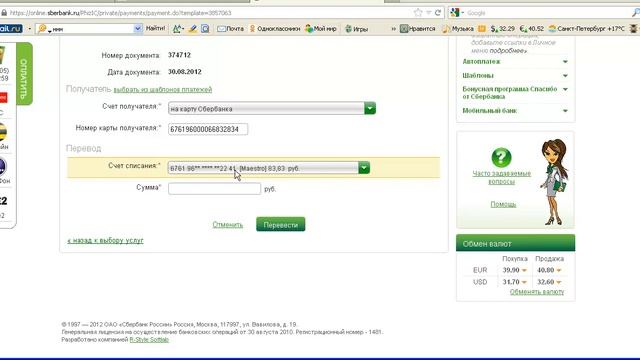Image resolution: width=640 pixels, height=360 pixels.
Task: Click the Обменять валюту link
Action: click(x=537, y=292)
